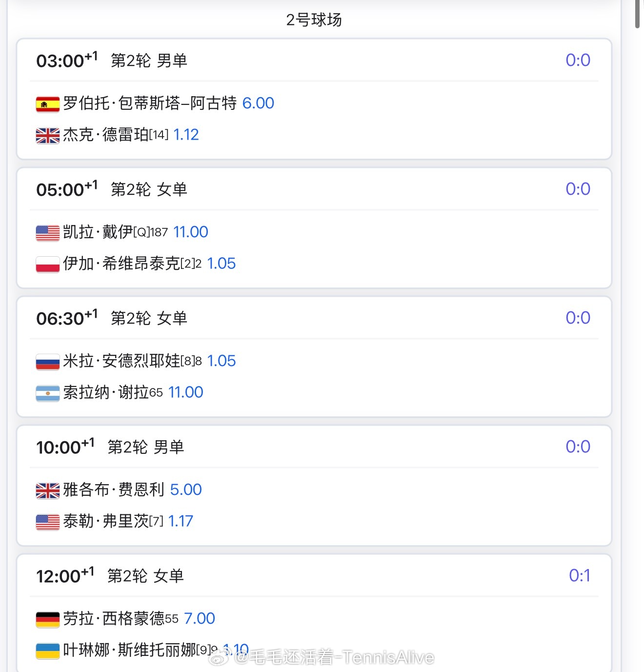Click the Argentina flag icon
Screen dimensions: 644x672
pos(48,393)
